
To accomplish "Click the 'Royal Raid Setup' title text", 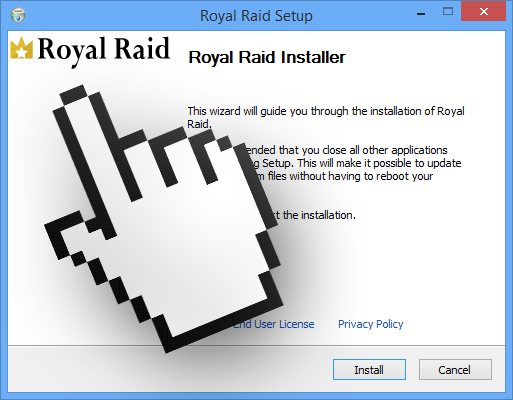I will 256,16.
